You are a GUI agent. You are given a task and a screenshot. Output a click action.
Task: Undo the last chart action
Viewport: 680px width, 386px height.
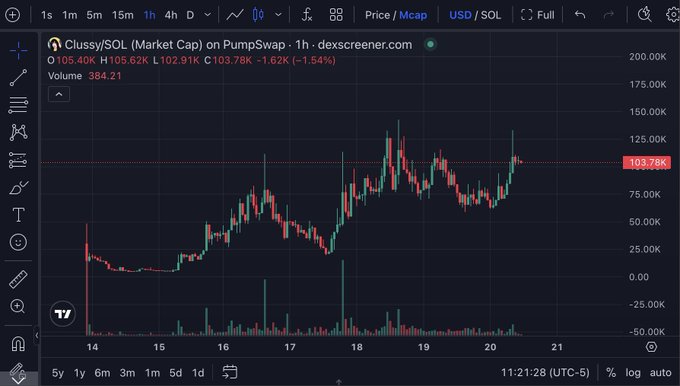click(580, 15)
